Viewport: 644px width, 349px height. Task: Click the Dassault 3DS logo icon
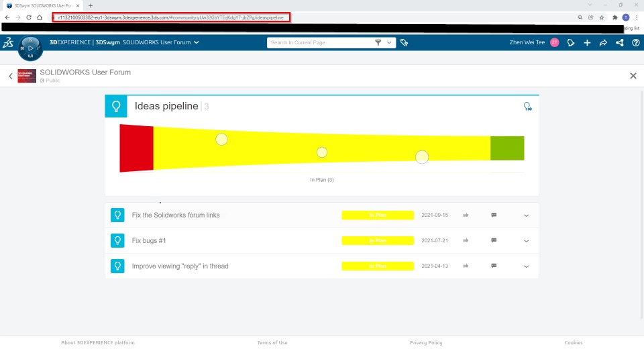(8, 42)
